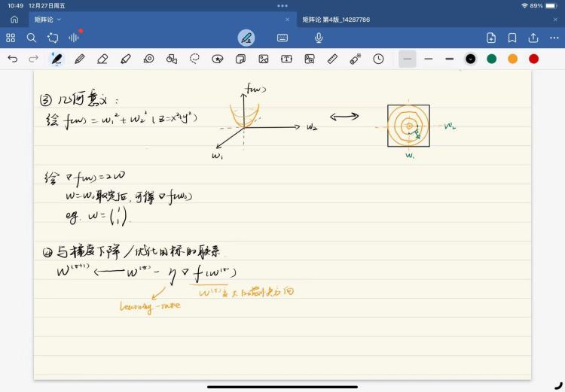565x392 pixels.
Task: Open the share and export options
Action: point(533,38)
